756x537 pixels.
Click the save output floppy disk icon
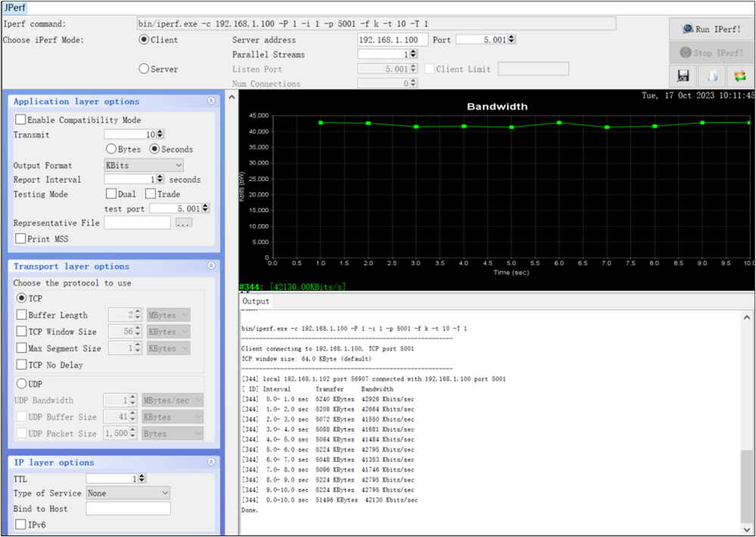click(683, 76)
